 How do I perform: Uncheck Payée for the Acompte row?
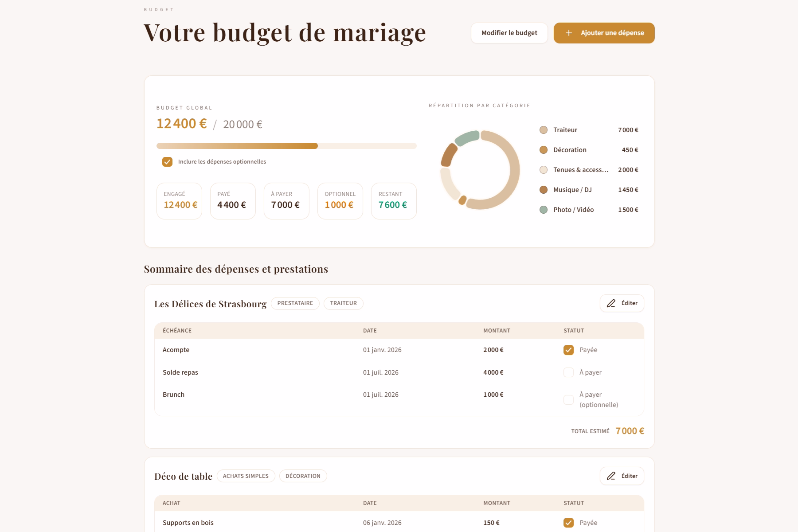tap(568, 350)
